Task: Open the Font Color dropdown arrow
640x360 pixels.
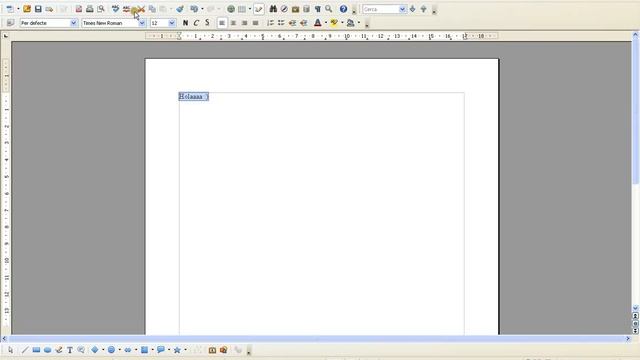Action: click(x=326, y=23)
